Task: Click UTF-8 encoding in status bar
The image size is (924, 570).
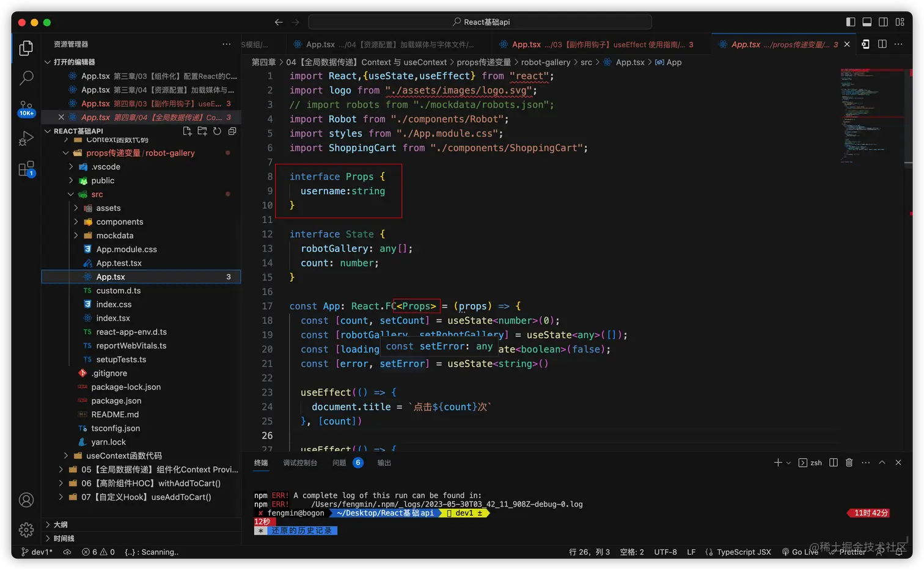Action: 665,552
